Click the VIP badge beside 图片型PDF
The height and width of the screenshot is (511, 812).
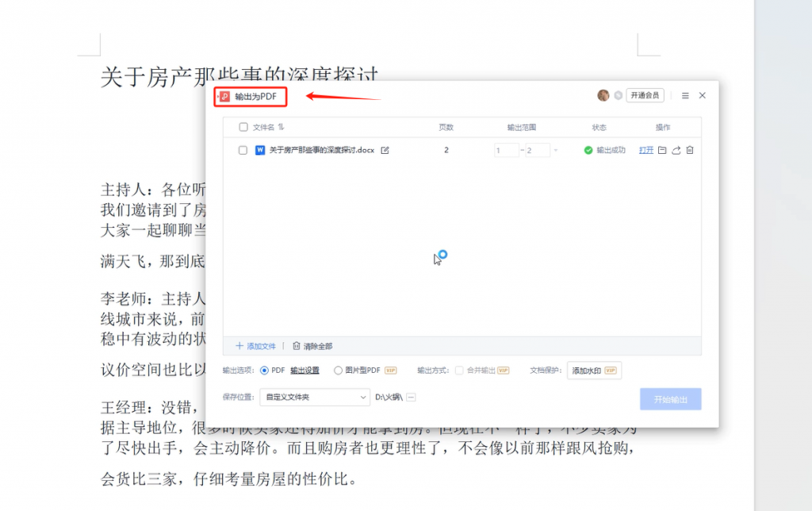point(390,371)
